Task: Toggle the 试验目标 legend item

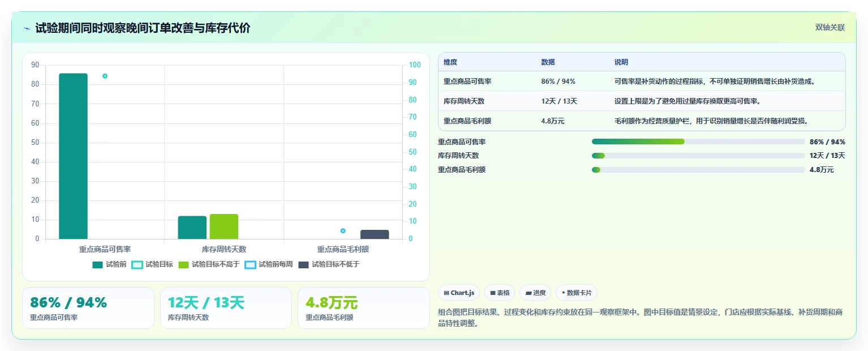Action: point(153,264)
